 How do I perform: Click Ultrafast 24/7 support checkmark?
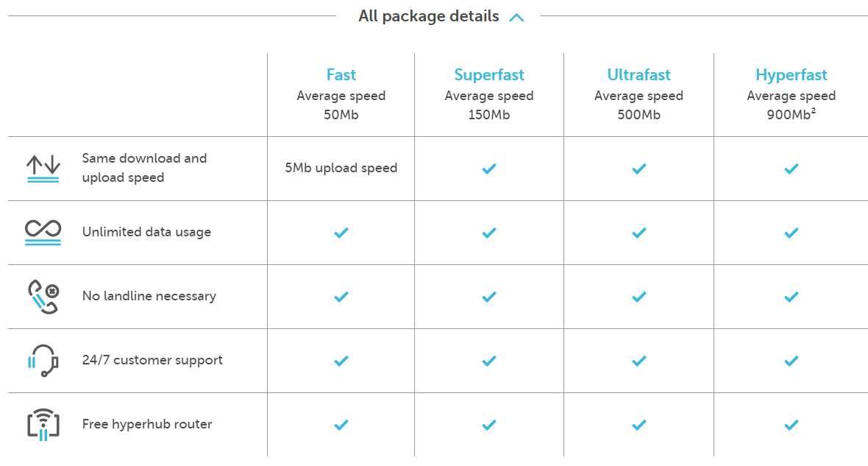638,361
